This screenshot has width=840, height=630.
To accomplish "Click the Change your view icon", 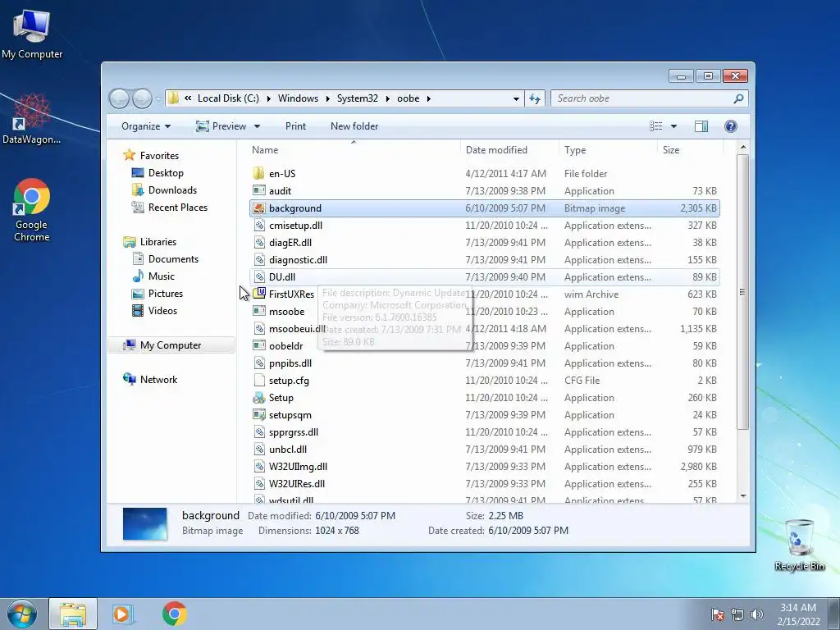I will pos(655,126).
